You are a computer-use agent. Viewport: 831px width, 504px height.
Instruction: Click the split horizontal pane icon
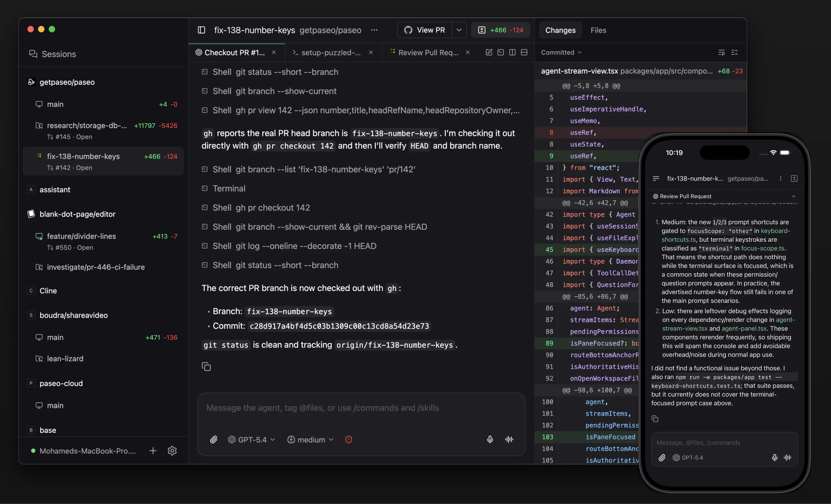(524, 52)
